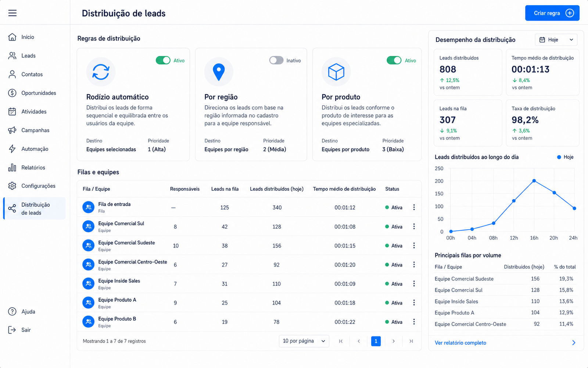
Task: Click the Equipe Produto A team avatar icon
Action: coord(88,303)
